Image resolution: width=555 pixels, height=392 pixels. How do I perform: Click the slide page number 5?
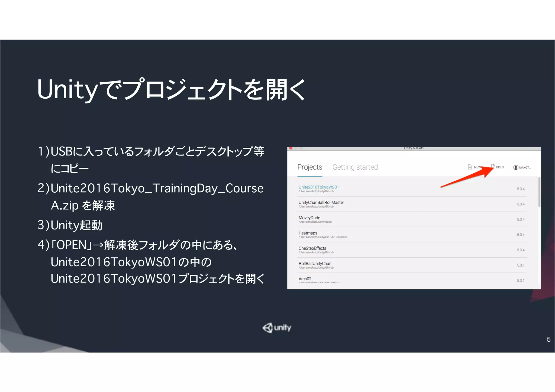point(548,339)
